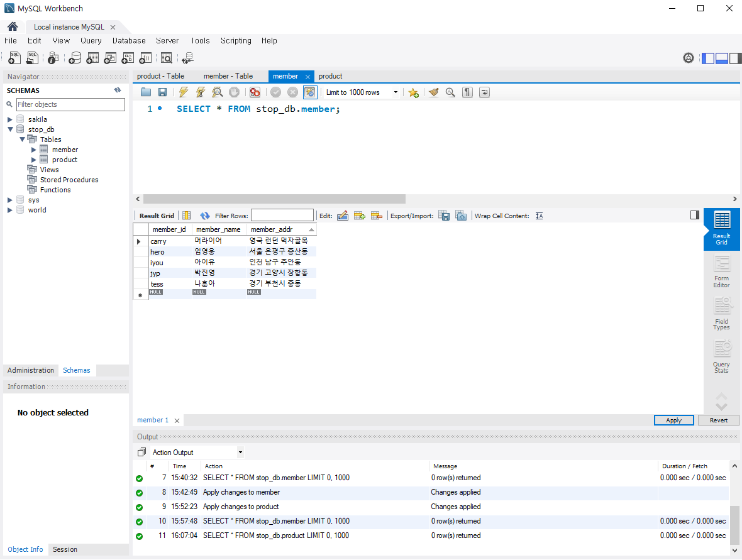This screenshot has height=560, width=742.
Task: Execute statement under cursor icon
Action: click(x=201, y=92)
